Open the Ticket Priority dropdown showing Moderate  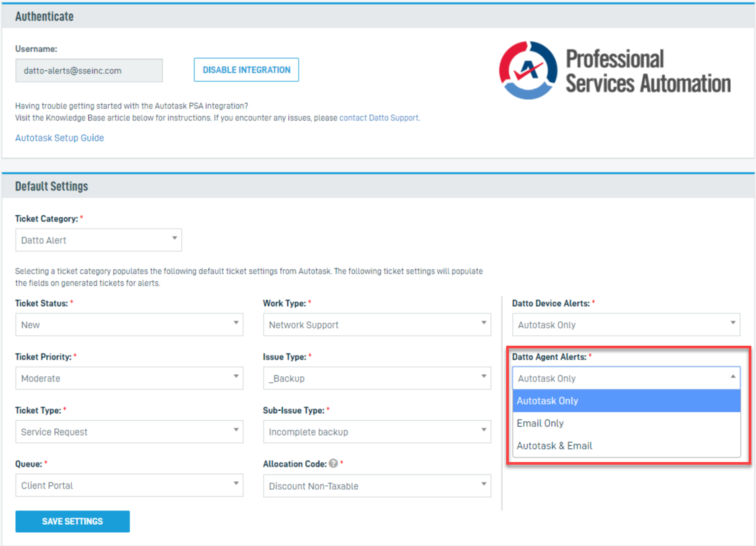click(x=130, y=378)
